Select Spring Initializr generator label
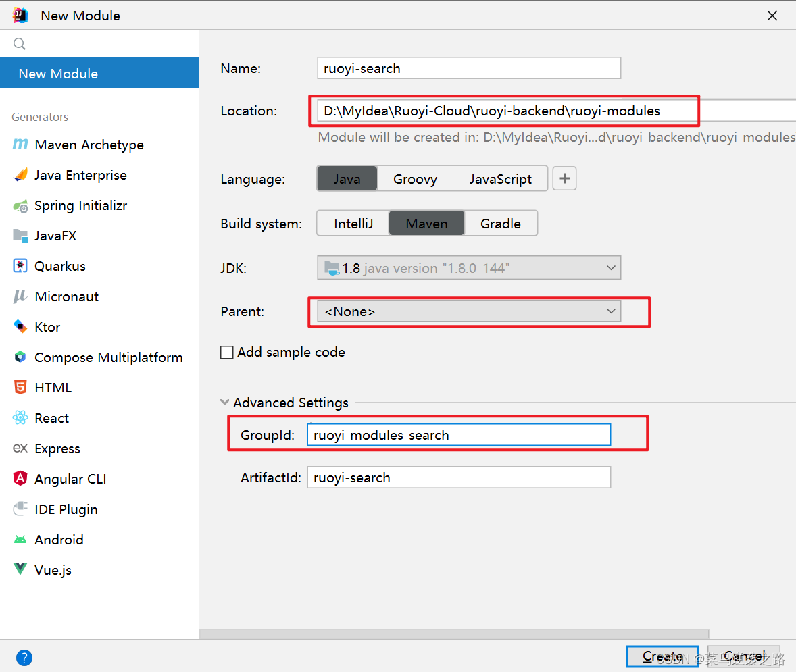Image resolution: width=796 pixels, height=672 pixels. (80, 205)
